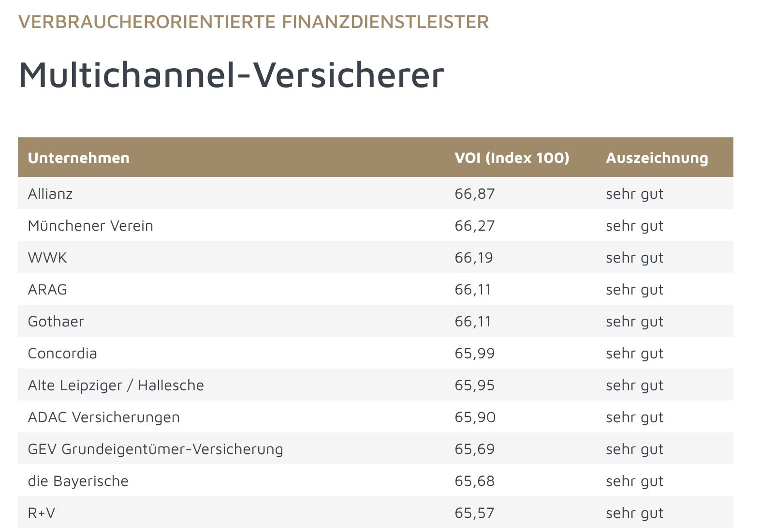
Task: Click the Unternehmen column header
Action: 79,158
